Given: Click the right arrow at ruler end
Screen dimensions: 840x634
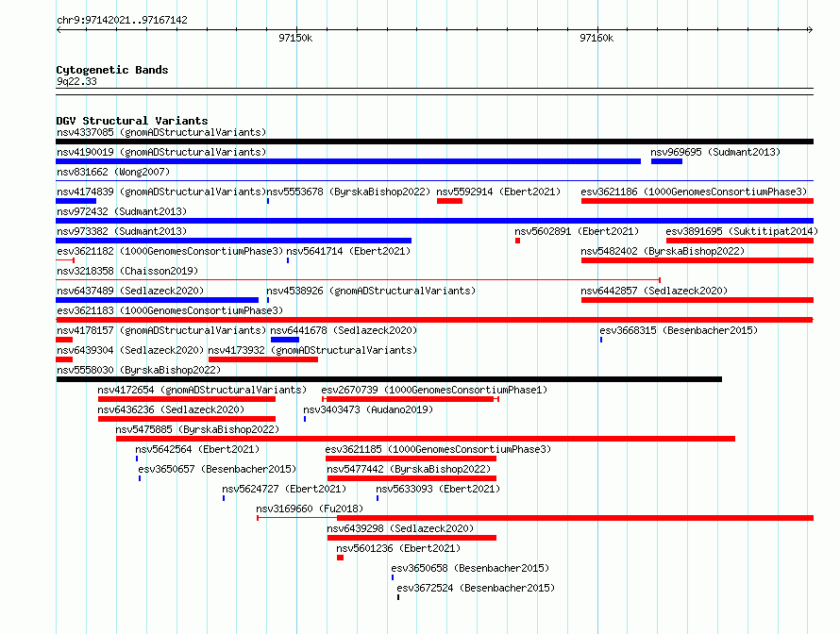Looking at the screenshot, I should point(810,30).
